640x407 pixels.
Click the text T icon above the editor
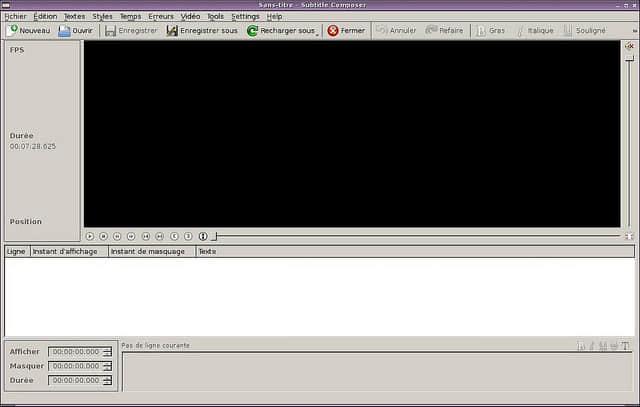click(x=625, y=346)
